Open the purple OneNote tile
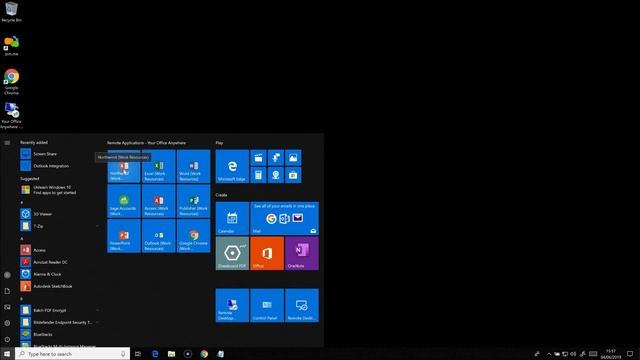This screenshot has height=360, width=640. 302,253
